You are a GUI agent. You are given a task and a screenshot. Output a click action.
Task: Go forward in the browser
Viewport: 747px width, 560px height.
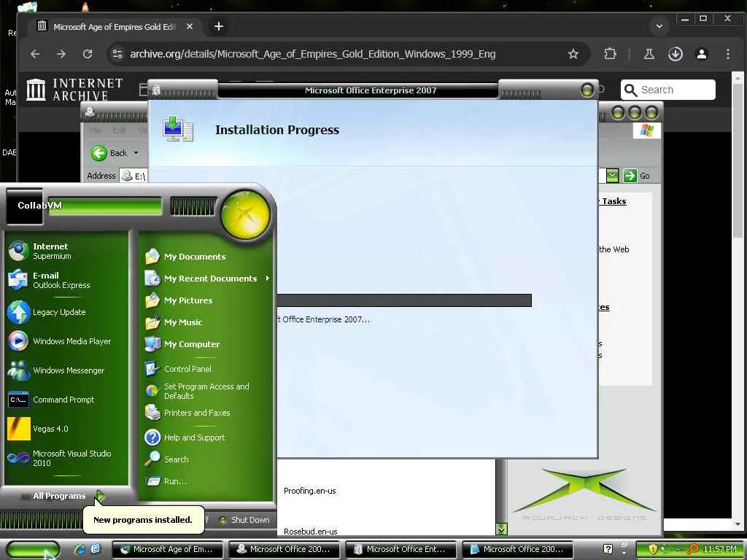click(61, 54)
